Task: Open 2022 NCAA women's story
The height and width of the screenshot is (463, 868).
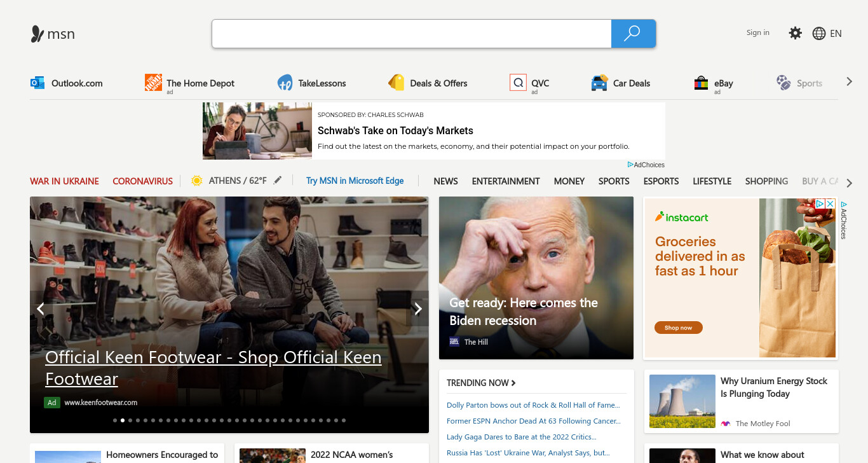Action: (352, 455)
